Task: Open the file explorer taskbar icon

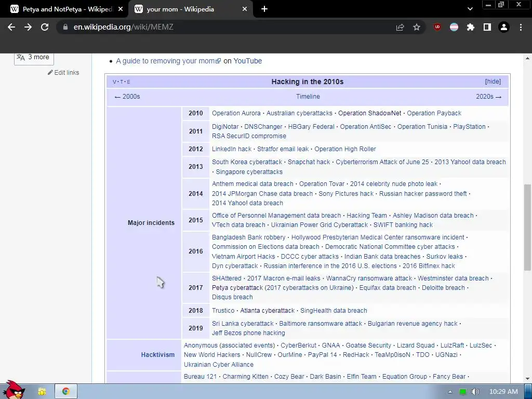Action: pyautogui.click(x=42, y=392)
